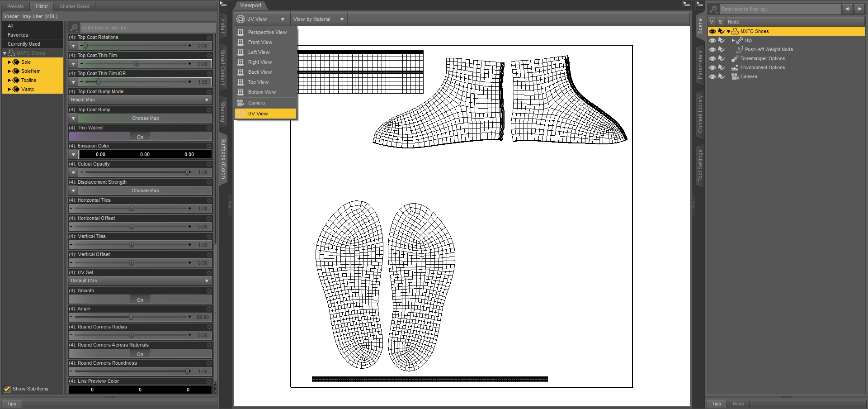
Task: Open the View by Material dropdown
Action: (319, 19)
